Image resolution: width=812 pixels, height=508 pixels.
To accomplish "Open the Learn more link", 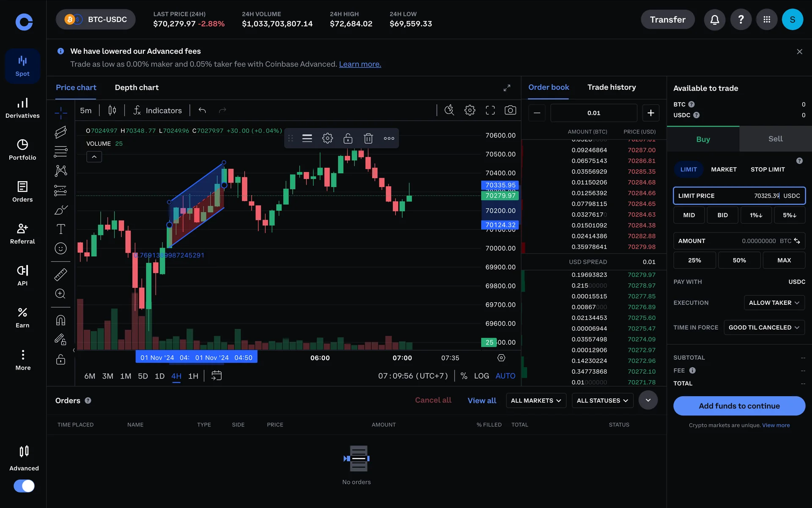I will coord(360,64).
